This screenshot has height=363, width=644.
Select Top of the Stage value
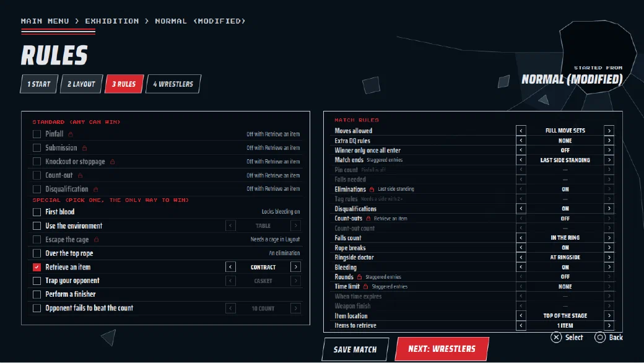pos(565,316)
